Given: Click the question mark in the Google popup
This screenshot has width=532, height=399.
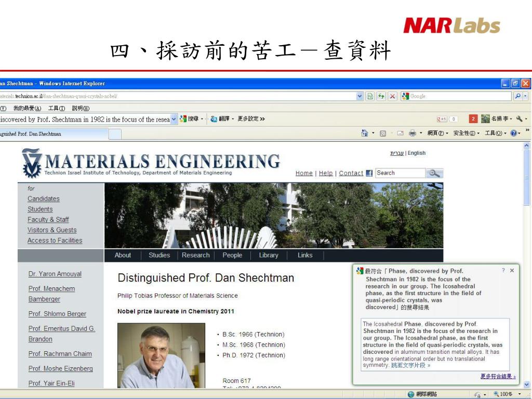Looking at the screenshot, I should pos(503,270).
